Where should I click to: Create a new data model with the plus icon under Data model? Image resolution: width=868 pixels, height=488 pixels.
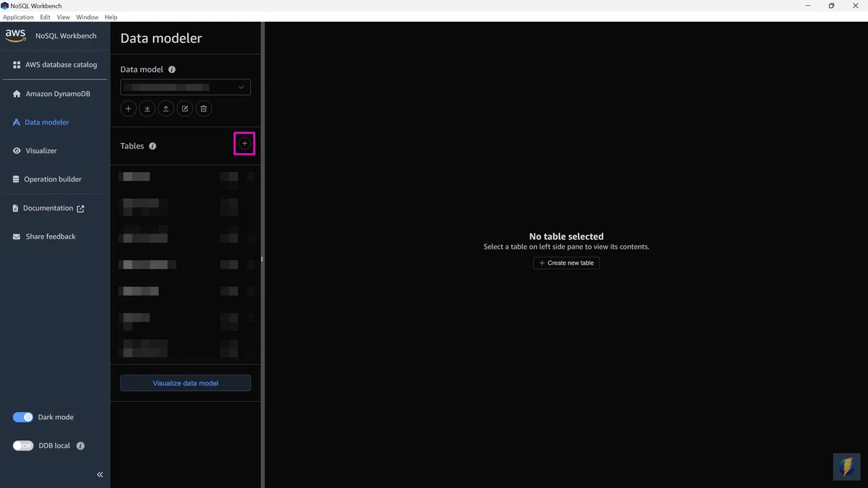tap(128, 108)
